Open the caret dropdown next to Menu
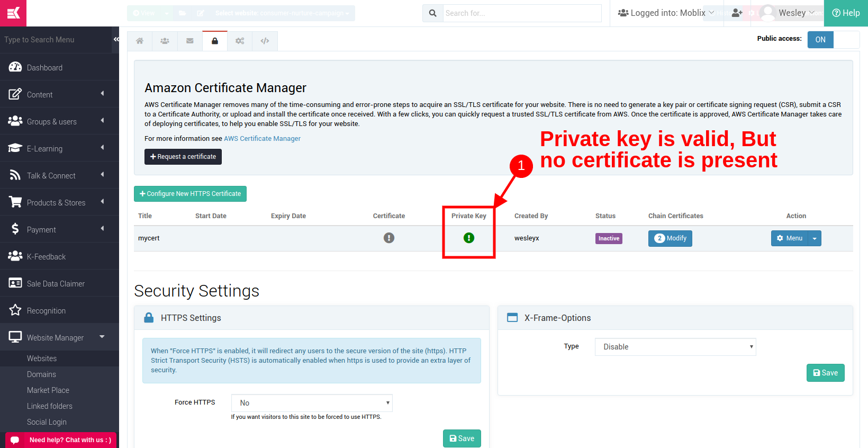 tap(815, 238)
